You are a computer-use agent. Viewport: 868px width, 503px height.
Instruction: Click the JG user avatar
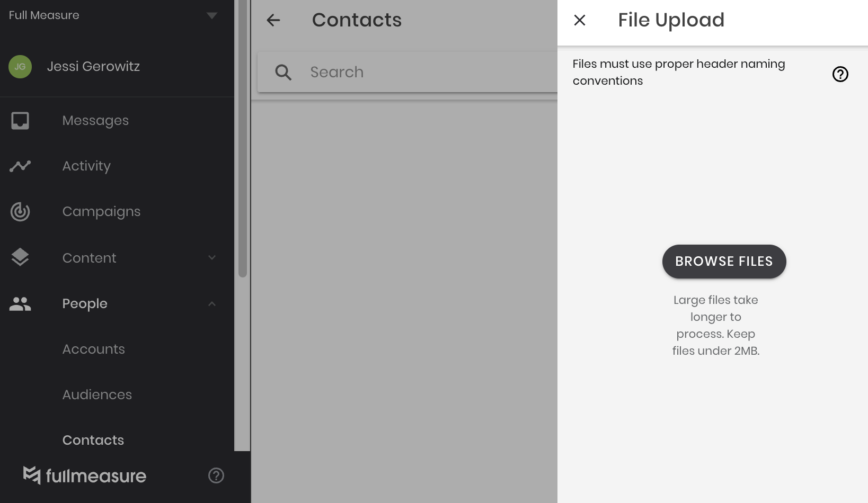(x=20, y=67)
